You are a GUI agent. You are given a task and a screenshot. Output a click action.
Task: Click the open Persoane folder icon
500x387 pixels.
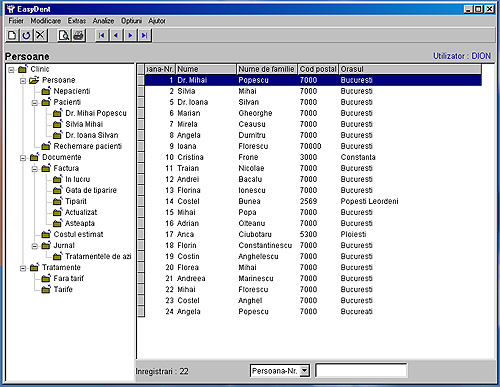34,80
